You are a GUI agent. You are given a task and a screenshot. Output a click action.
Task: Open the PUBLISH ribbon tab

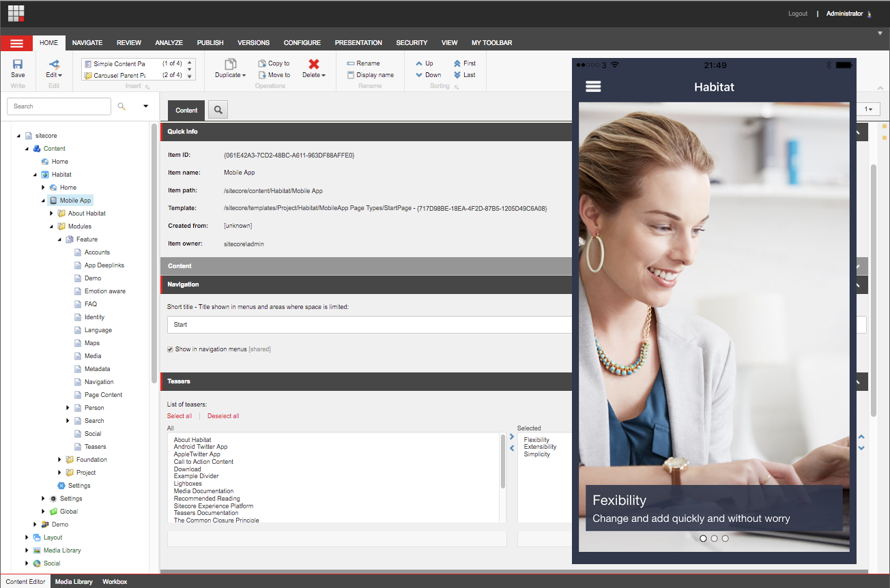tap(210, 43)
